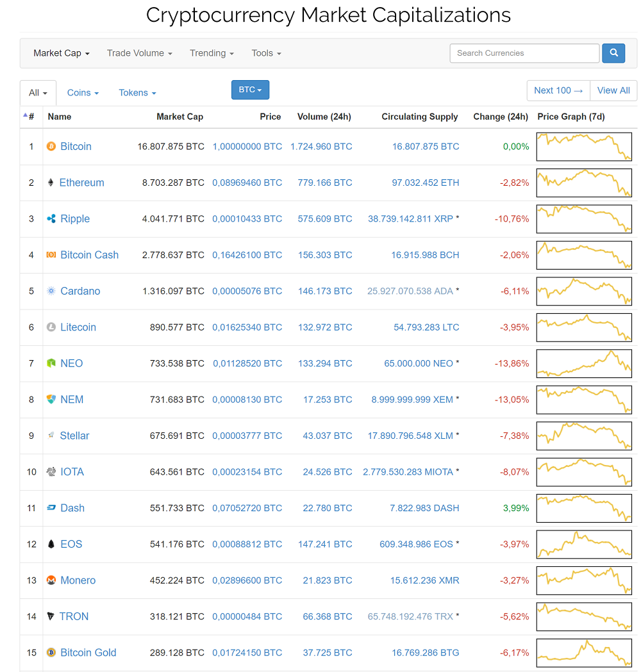The width and height of the screenshot is (641, 672).
Task: Open the Tokens filter dropdown
Action: pos(137,93)
